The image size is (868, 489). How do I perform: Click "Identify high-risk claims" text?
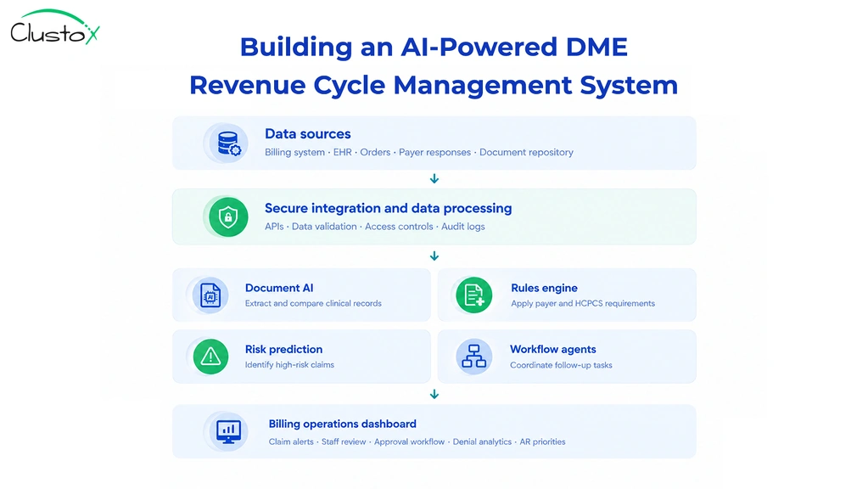289,365
